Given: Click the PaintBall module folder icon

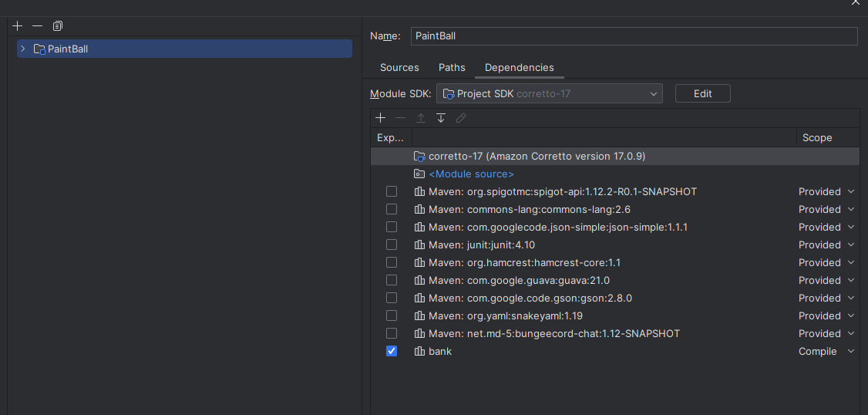Looking at the screenshot, I should [39, 49].
